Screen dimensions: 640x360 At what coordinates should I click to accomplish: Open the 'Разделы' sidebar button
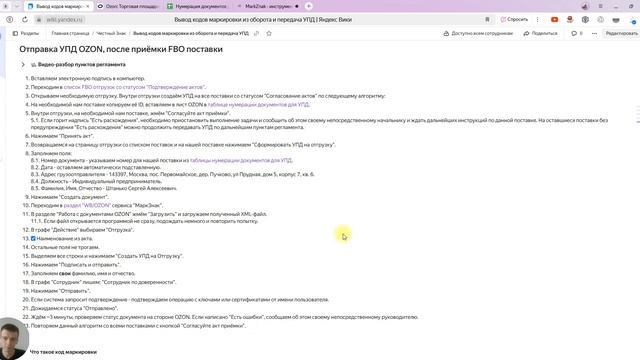[x=26, y=33]
